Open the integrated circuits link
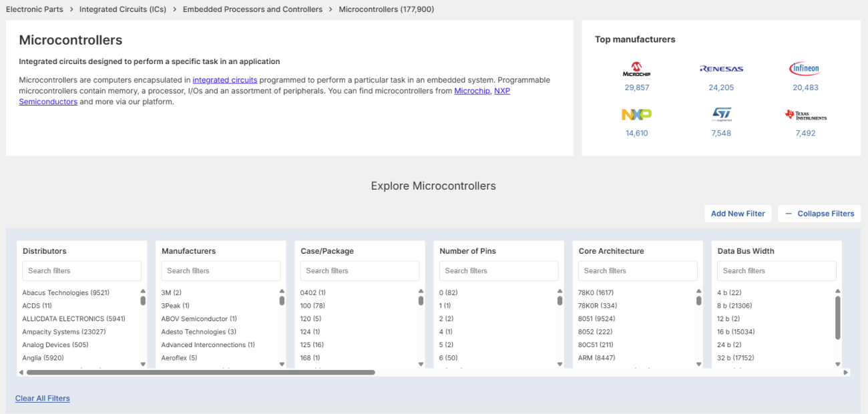 coord(225,80)
